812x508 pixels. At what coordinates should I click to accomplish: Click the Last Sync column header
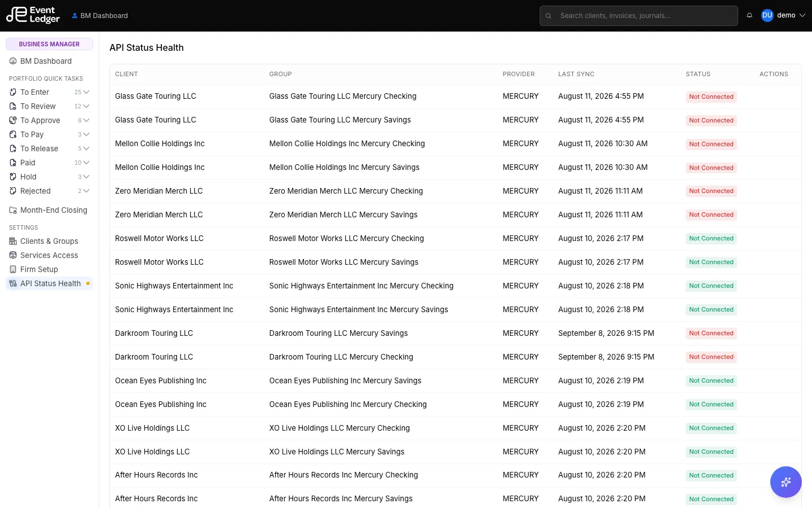point(576,74)
